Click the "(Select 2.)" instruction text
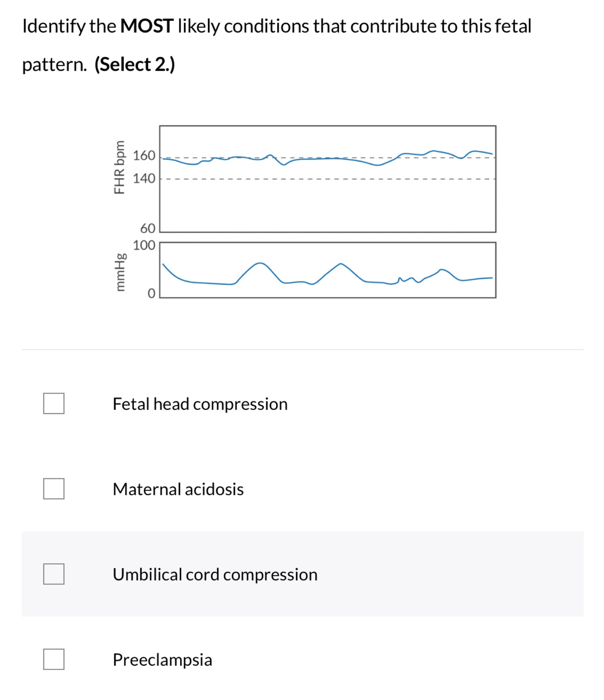604x700 pixels. [134, 64]
